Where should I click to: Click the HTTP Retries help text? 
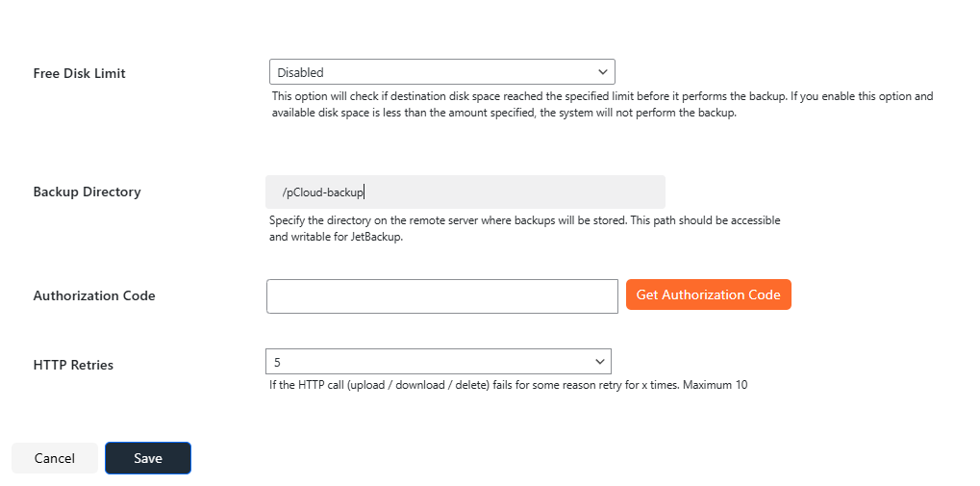(x=508, y=385)
